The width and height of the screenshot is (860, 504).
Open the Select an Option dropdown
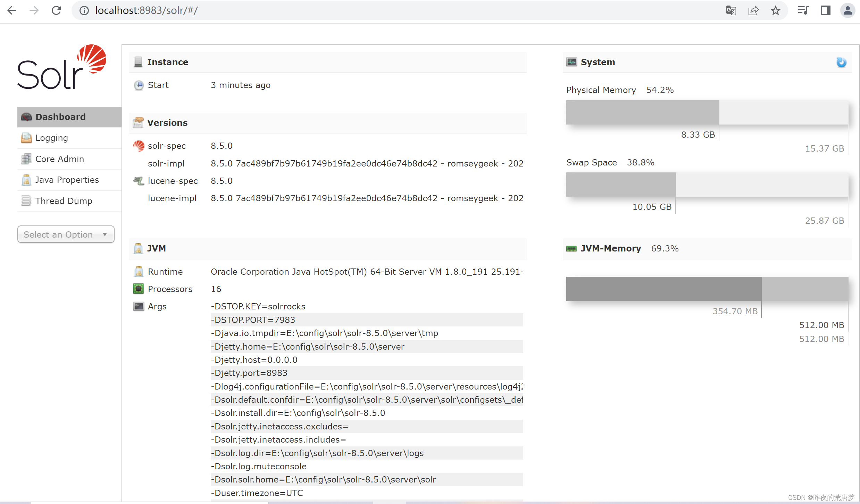pos(65,234)
